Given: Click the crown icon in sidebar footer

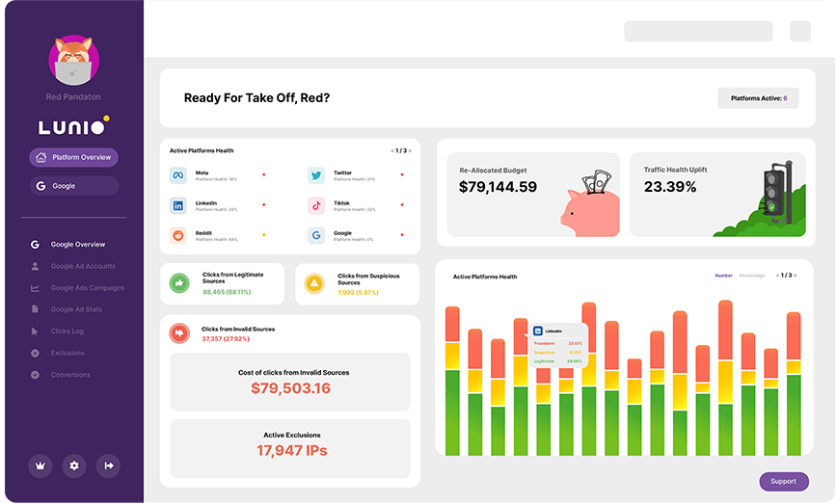Looking at the screenshot, I should (x=40, y=465).
